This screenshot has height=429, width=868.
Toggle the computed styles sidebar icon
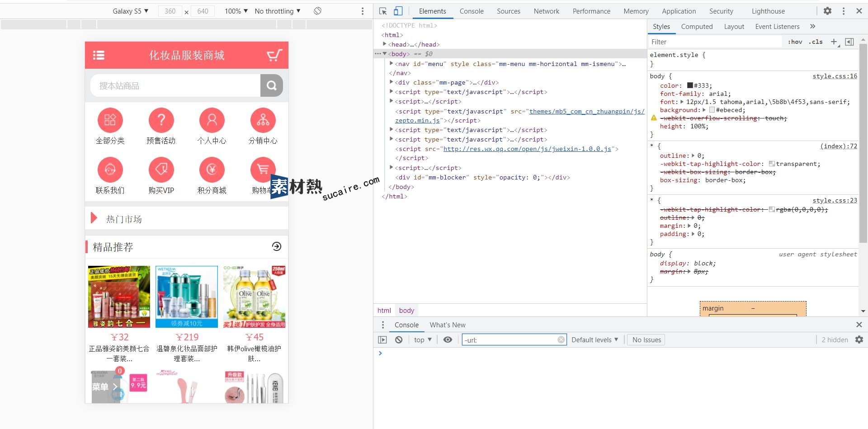click(x=849, y=42)
